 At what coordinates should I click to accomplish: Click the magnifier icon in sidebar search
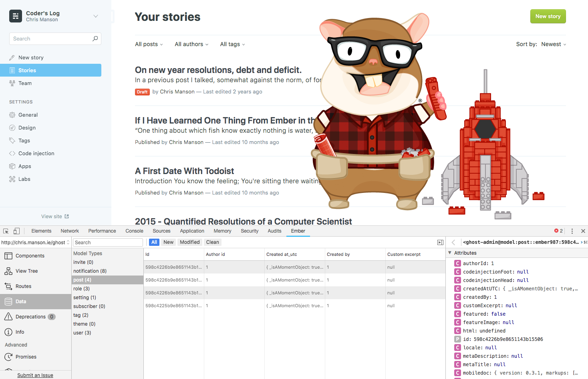[95, 39]
